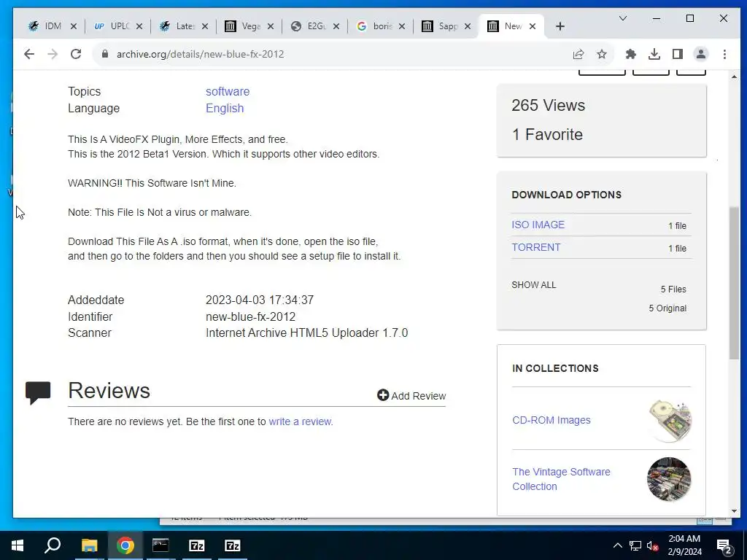Open the English language link
The width and height of the screenshot is (747, 560).
225,108
